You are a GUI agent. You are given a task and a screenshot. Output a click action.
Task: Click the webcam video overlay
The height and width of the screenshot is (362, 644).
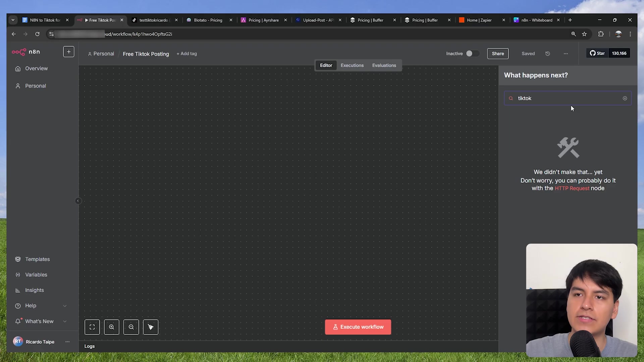581,300
